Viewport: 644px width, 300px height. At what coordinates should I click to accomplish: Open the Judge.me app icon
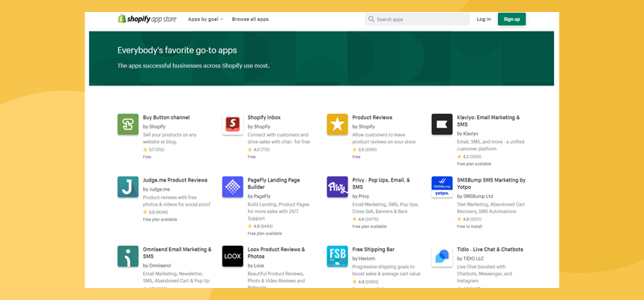[128, 187]
